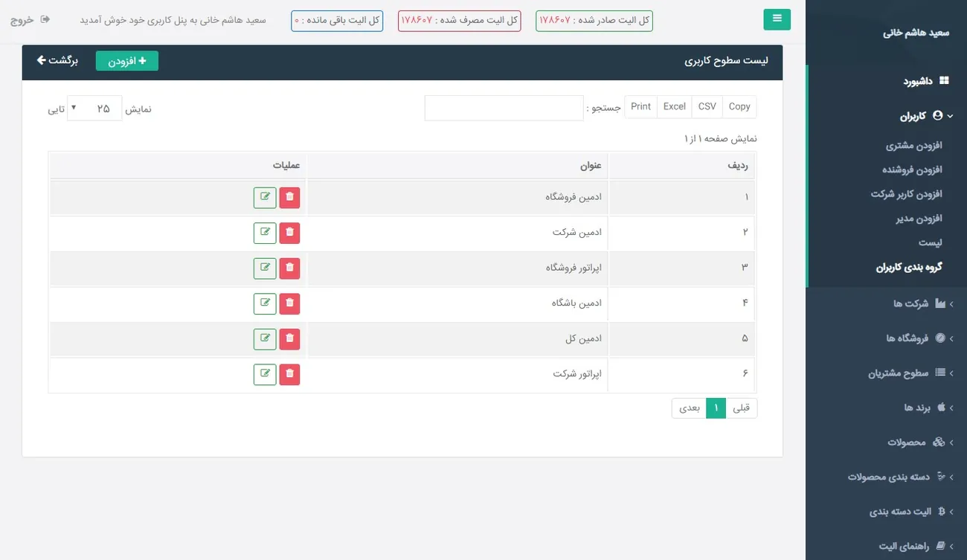The height and width of the screenshot is (560, 967).
Task: Click the ادمین باشگاه title cell
Action: coord(457,303)
